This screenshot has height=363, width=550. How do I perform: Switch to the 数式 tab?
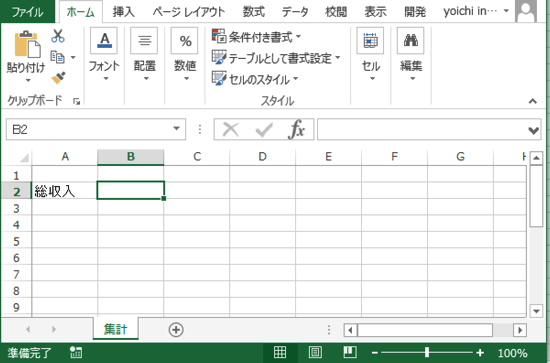point(254,12)
